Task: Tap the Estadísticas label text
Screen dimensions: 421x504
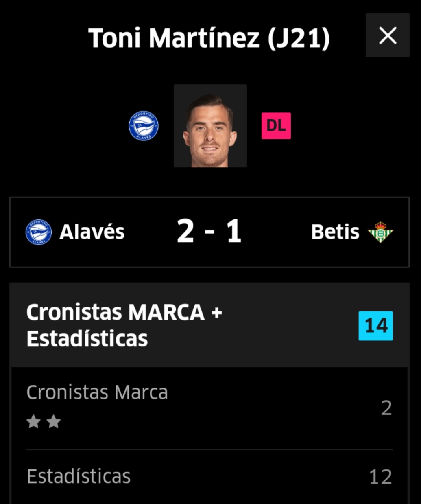Action: pyautogui.click(x=79, y=476)
